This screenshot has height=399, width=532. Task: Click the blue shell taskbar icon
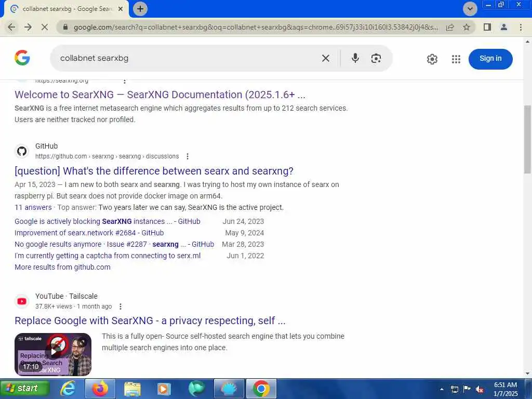[x=229, y=389]
